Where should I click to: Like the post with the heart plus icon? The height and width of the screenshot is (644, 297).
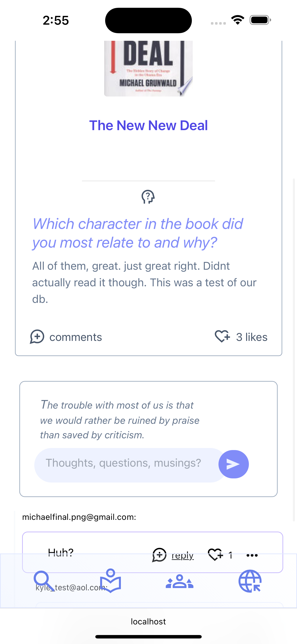coord(222,337)
